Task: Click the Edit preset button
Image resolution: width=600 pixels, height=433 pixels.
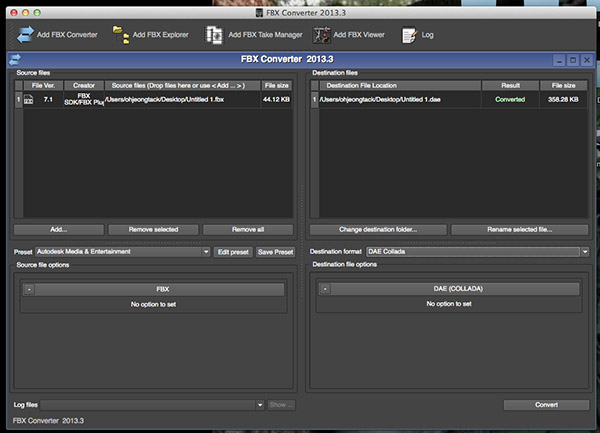Action: [233, 252]
